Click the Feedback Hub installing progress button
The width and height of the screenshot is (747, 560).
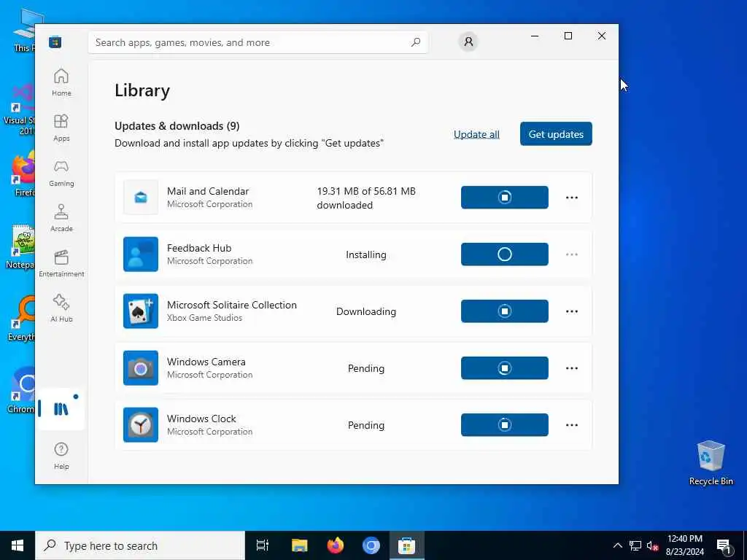click(x=505, y=254)
